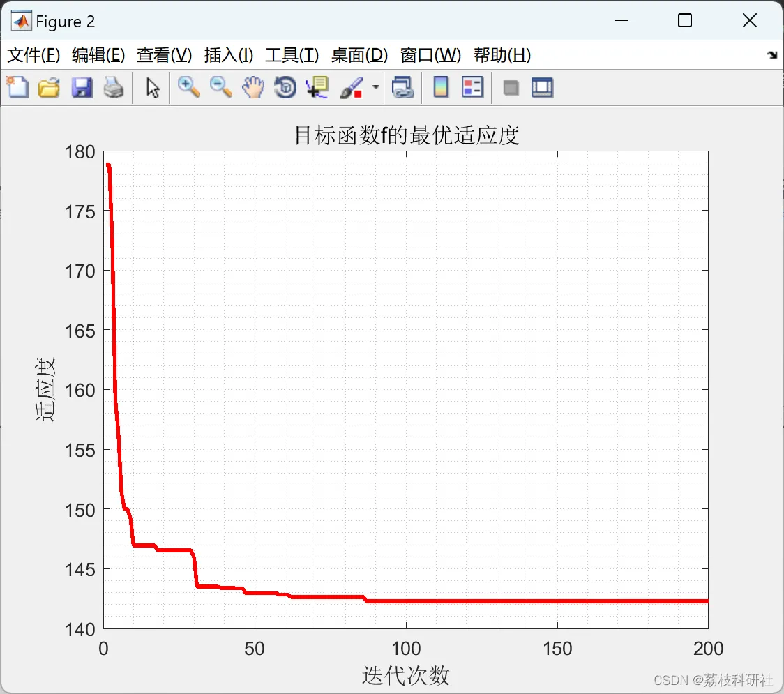
Task: Minimize the Figure 2 window
Action: point(621,20)
